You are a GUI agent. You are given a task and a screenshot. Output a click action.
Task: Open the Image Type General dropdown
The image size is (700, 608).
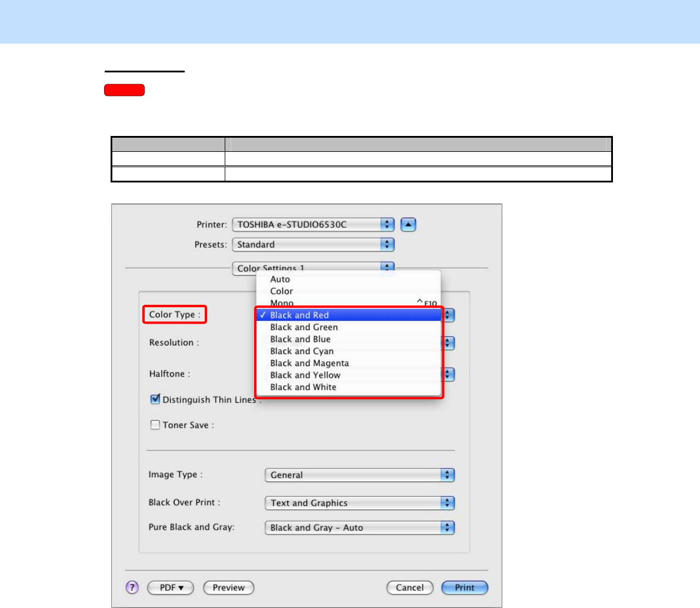(359, 475)
